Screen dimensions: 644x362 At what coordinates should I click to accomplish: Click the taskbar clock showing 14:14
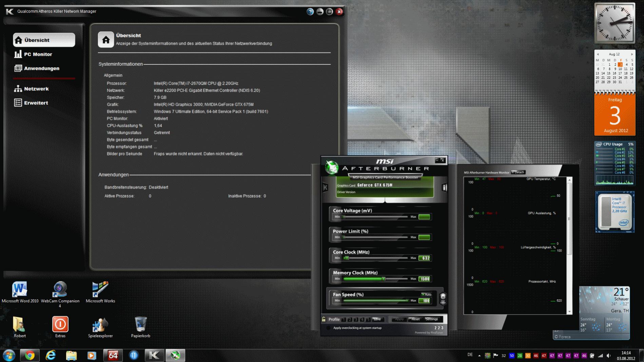pyautogui.click(x=626, y=356)
